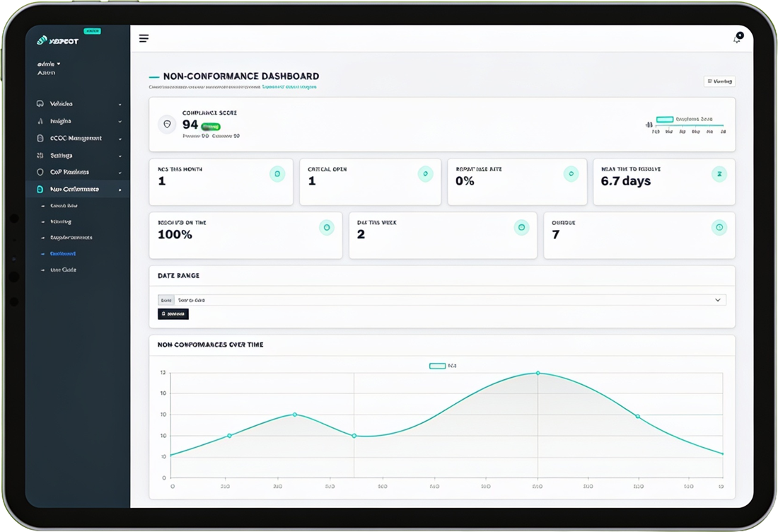The image size is (778, 532).
Task: Click the 6.7 days value
Action: coord(626,181)
